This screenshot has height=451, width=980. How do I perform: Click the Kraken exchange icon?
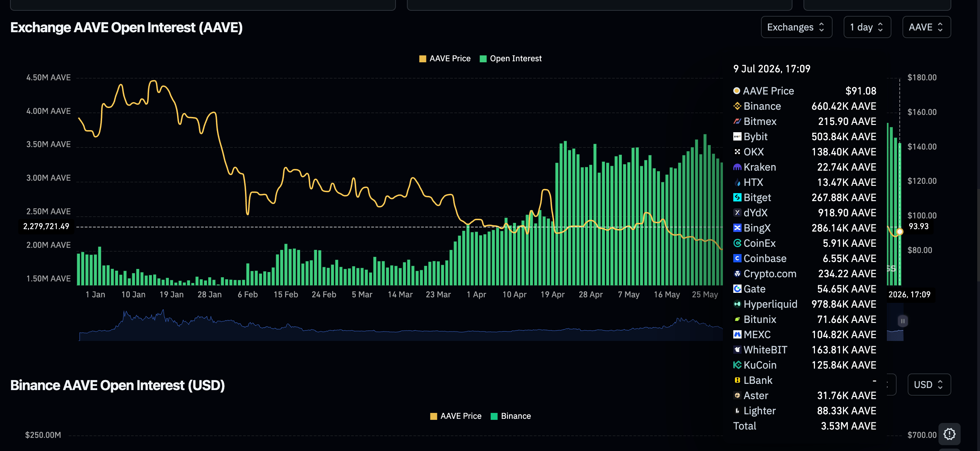(737, 167)
